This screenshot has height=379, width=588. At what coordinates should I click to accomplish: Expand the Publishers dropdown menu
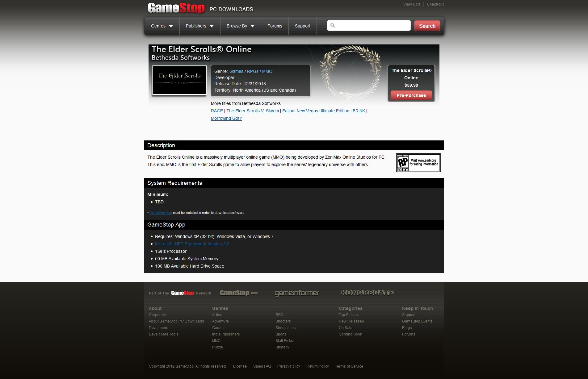(x=200, y=26)
